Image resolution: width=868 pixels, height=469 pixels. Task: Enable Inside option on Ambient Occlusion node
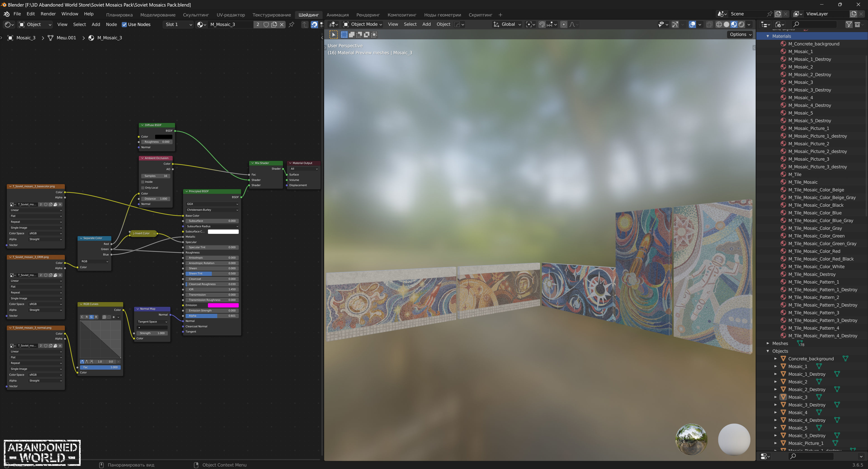(143, 182)
